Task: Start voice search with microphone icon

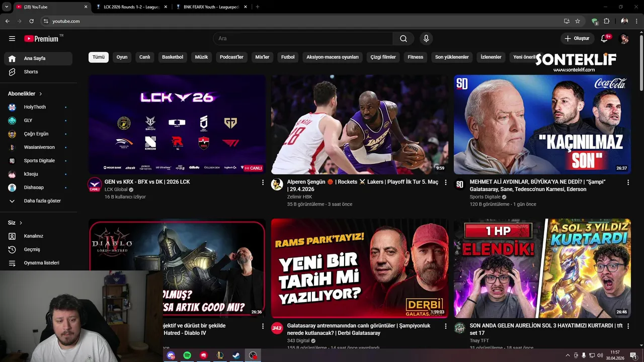Action: point(426,39)
